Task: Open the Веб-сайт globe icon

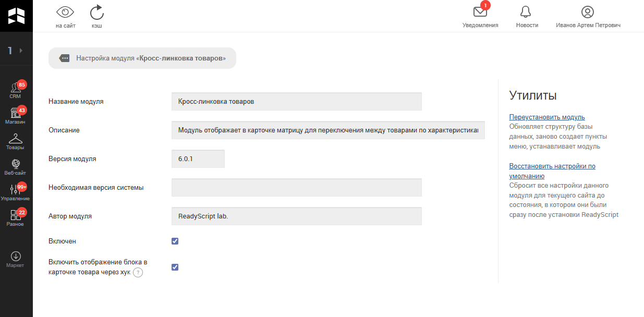Action: pyautogui.click(x=16, y=166)
